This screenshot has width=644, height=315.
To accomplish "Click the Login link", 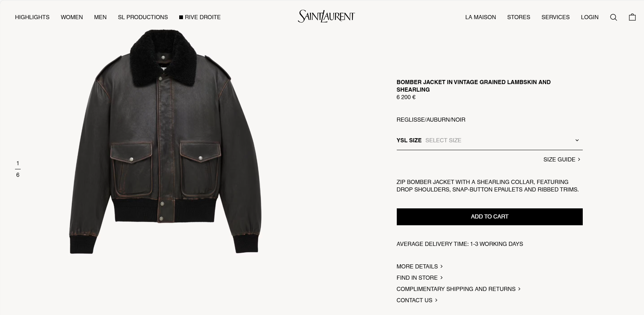I will pyautogui.click(x=590, y=17).
